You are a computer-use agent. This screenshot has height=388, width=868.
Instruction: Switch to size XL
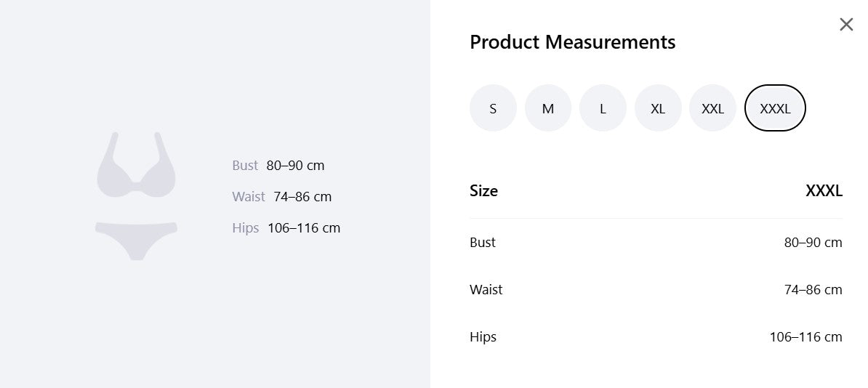click(x=658, y=108)
